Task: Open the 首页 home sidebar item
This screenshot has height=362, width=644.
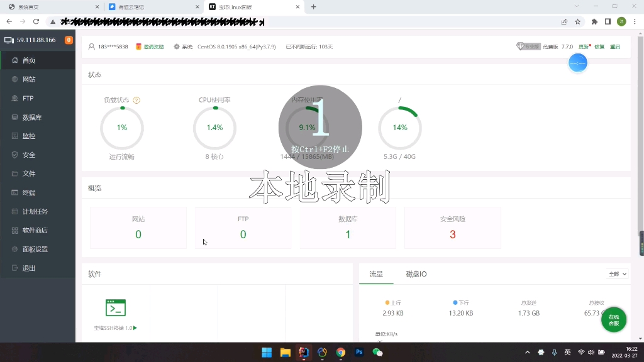Action: click(x=38, y=60)
